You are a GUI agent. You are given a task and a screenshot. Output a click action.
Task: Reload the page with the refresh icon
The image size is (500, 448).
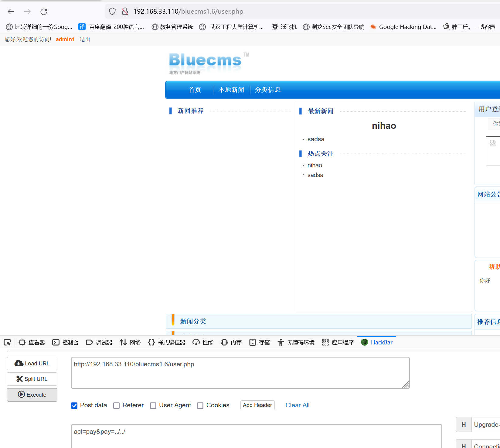click(44, 12)
